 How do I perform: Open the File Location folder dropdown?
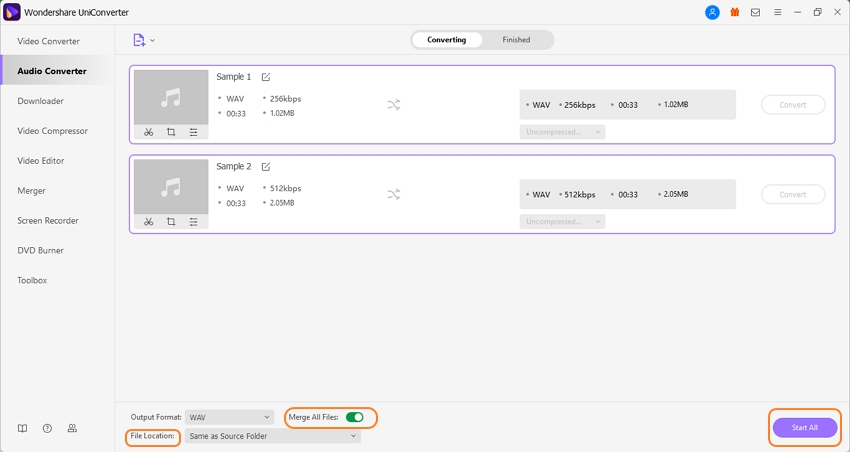coord(272,436)
